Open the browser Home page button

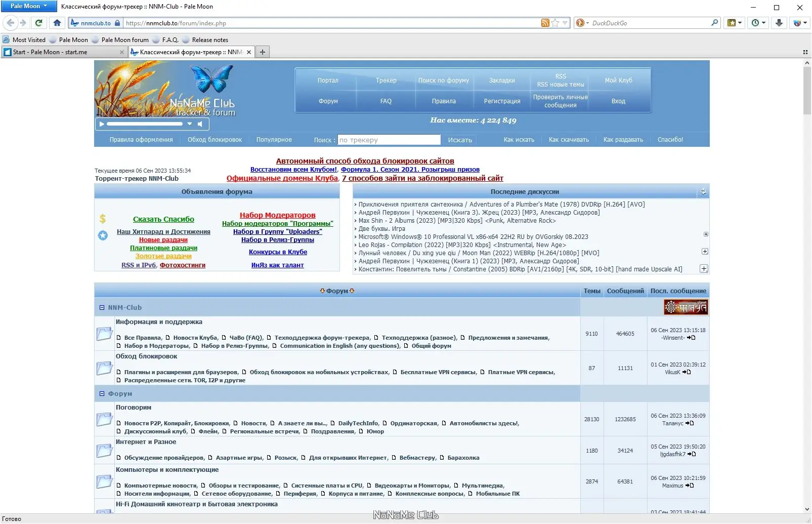57,23
